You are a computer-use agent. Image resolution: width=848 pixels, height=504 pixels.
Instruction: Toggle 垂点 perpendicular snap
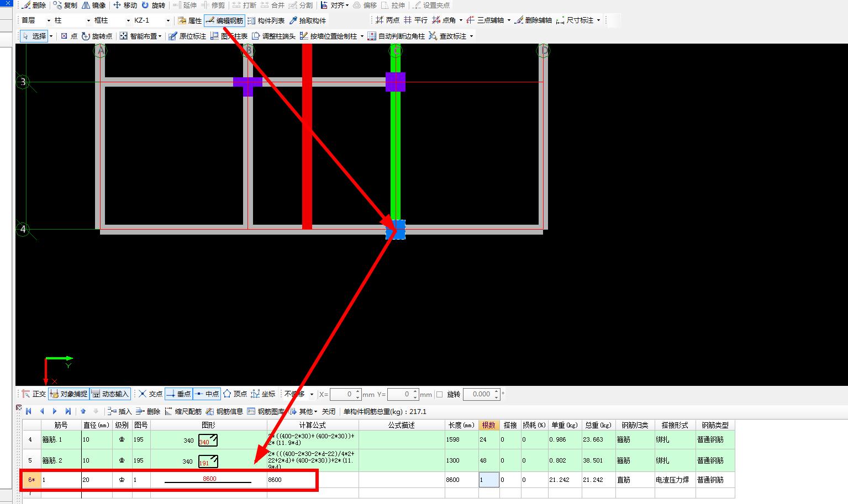click(178, 394)
